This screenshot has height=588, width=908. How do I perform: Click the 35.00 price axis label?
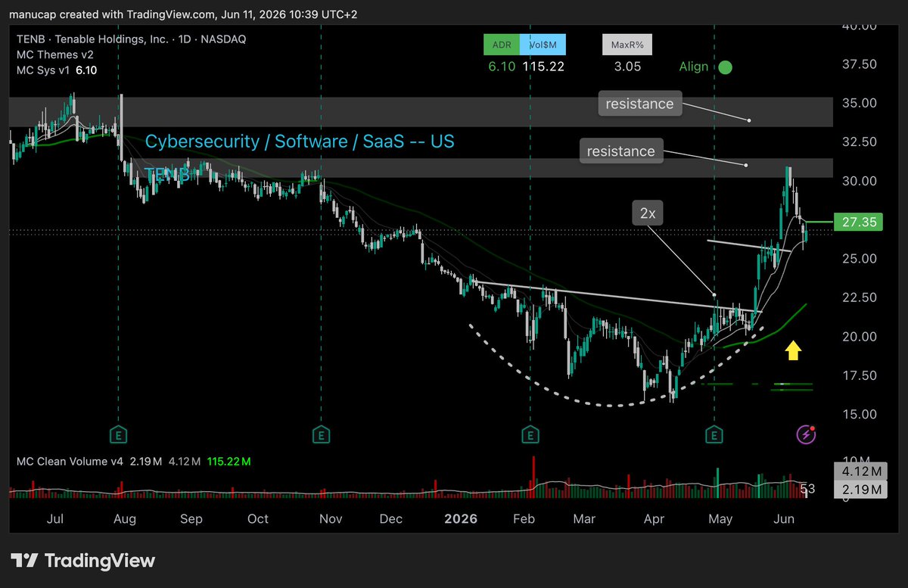click(x=858, y=104)
